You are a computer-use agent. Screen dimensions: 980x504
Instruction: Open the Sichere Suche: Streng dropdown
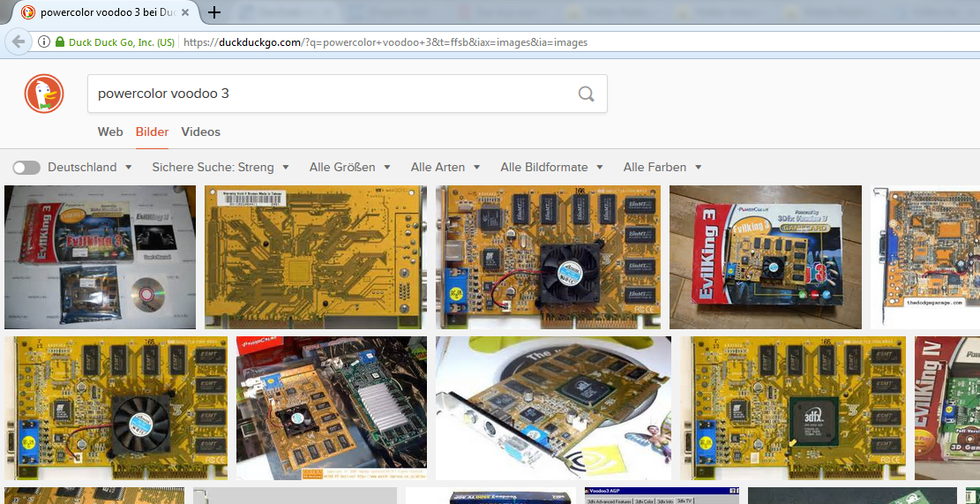click(x=220, y=168)
